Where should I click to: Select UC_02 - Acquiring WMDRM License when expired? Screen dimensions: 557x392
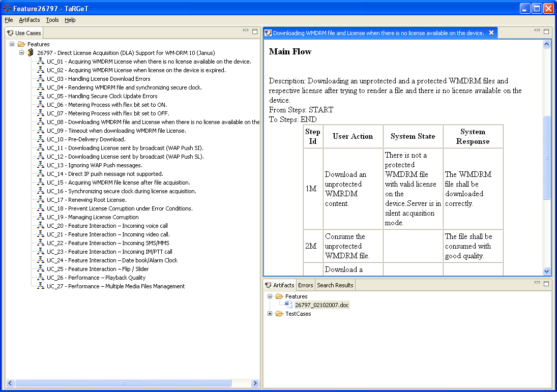click(x=136, y=70)
